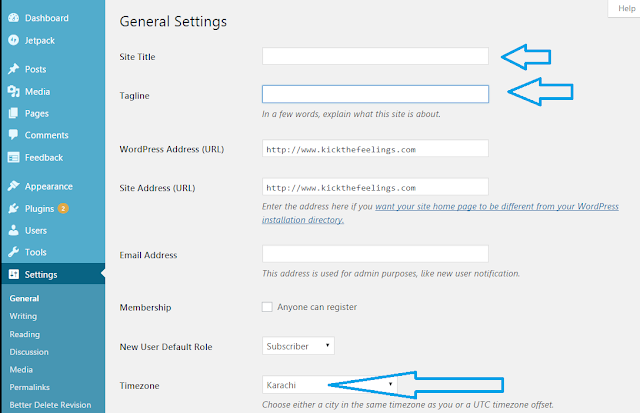Select the Writing settings submenu item
Image resolution: width=640 pixels, height=413 pixels.
[x=23, y=316]
